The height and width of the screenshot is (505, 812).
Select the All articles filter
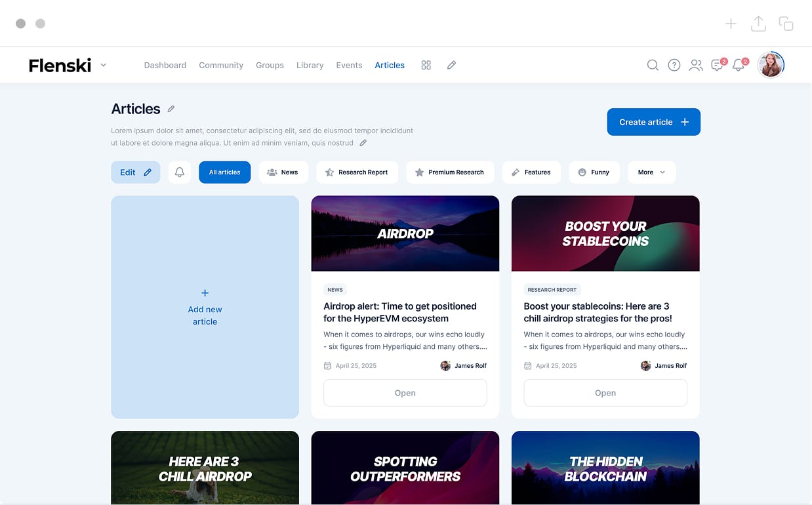point(224,172)
